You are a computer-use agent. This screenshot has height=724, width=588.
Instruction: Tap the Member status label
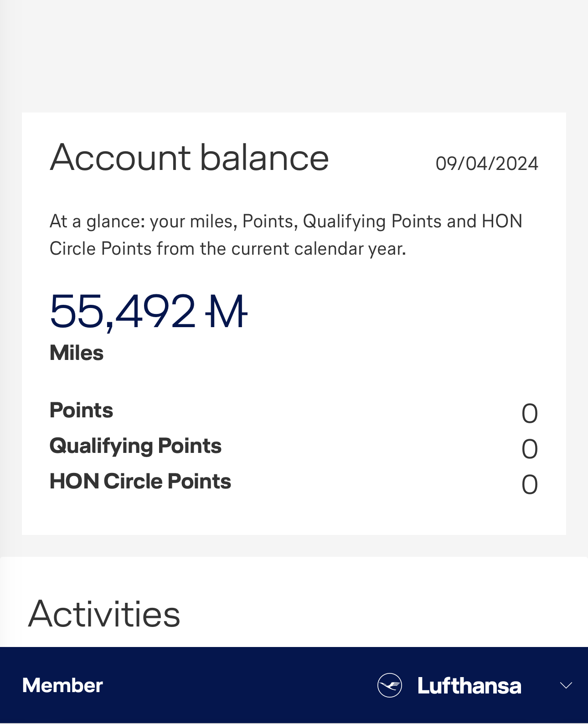[x=62, y=685]
